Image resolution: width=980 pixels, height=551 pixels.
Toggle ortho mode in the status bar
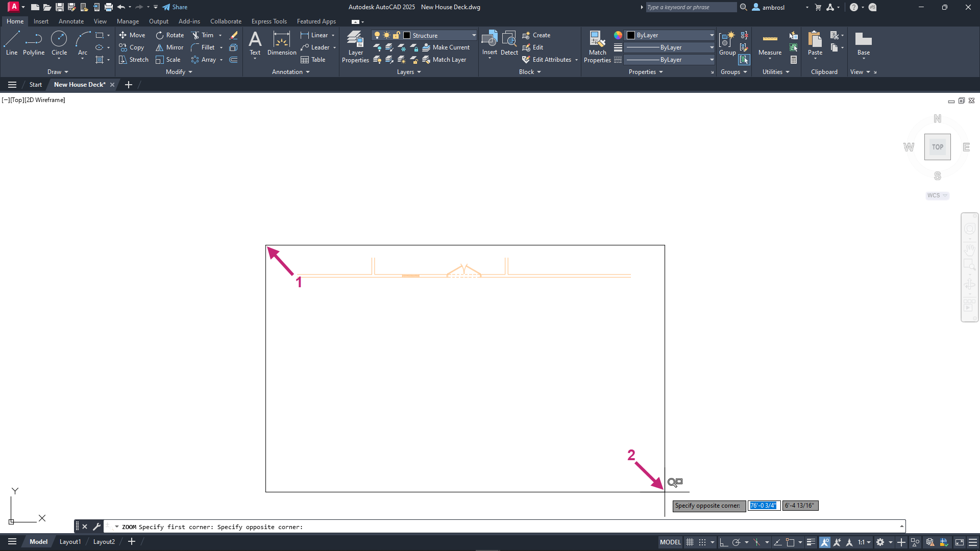(723, 542)
